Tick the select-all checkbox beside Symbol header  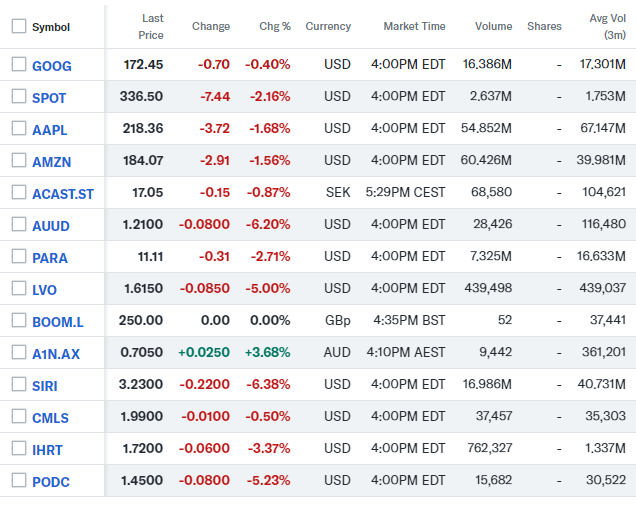(19, 26)
